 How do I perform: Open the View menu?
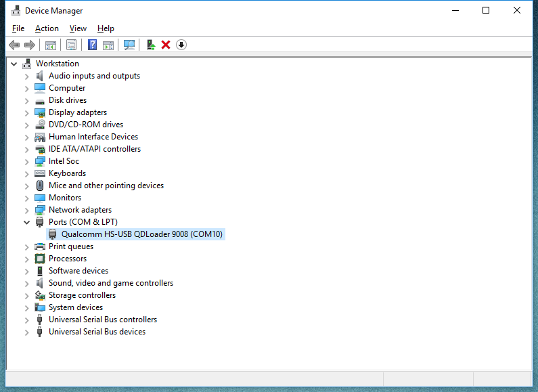point(78,28)
